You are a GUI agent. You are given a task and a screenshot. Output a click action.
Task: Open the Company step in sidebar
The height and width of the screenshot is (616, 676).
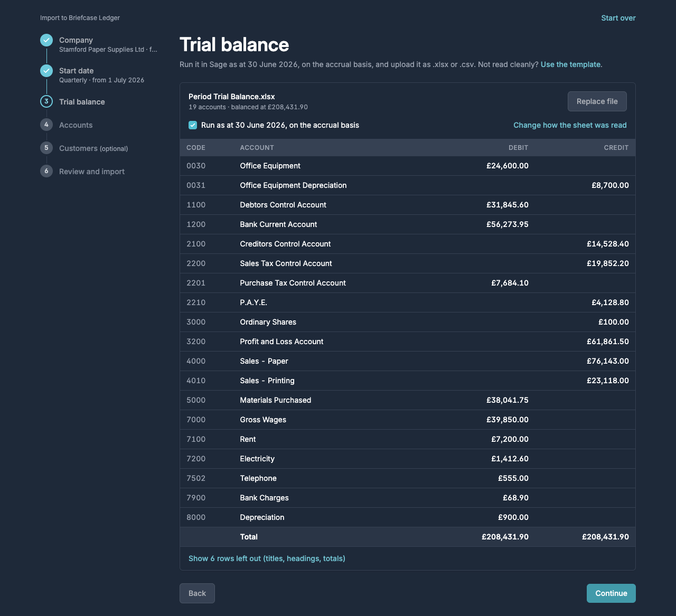pos(76,40)
